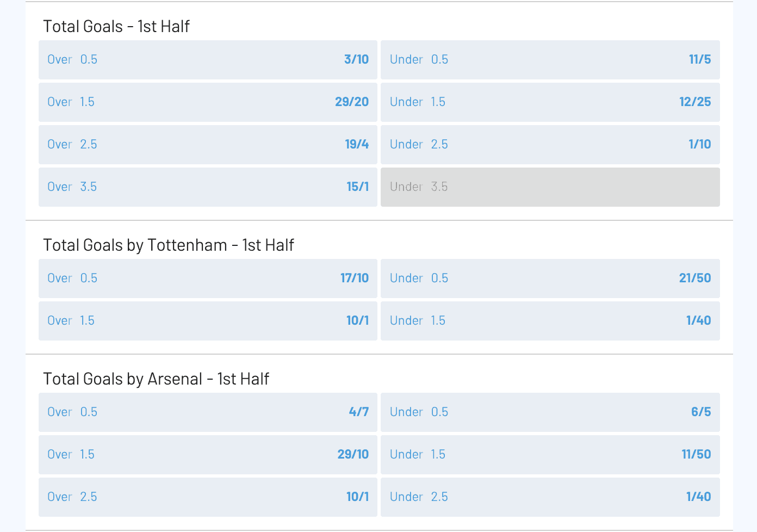
Task: Select Arsenal Over 2.5 at 10/1
Action: (207, 497)
